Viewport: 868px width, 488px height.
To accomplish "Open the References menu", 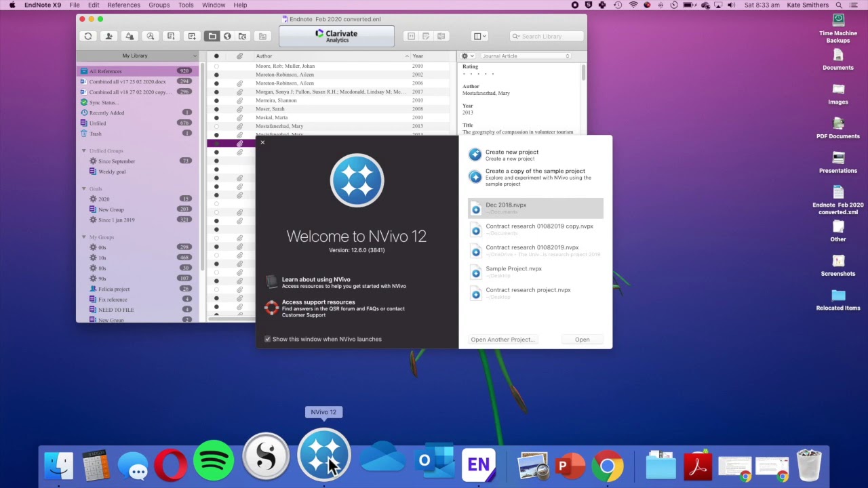I will (124, 5).
